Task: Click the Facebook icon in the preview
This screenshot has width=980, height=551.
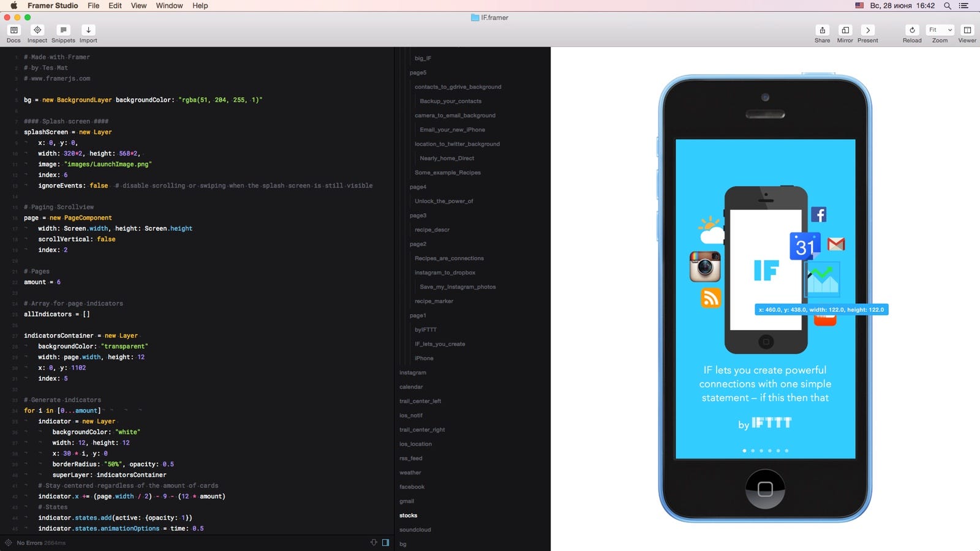Action: pos(819,214)
